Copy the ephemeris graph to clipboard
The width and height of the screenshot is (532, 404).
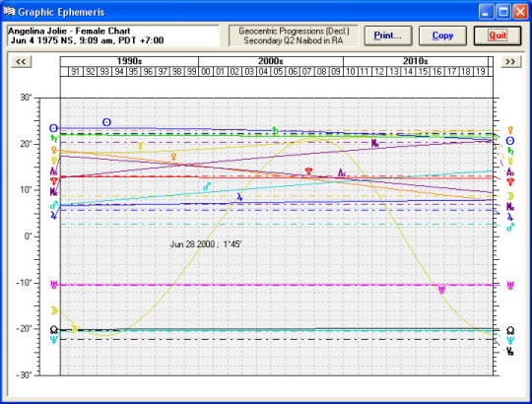(442, 35)
